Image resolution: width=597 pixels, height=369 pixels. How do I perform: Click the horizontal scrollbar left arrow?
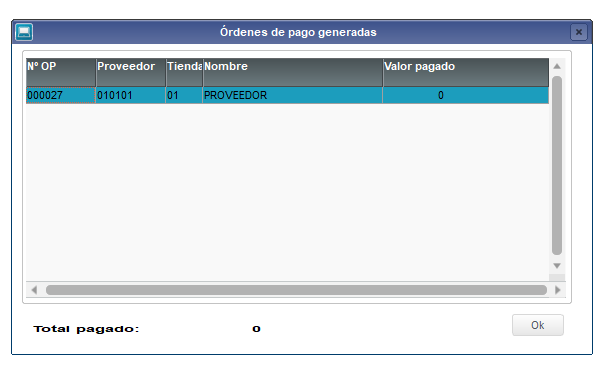34,290
